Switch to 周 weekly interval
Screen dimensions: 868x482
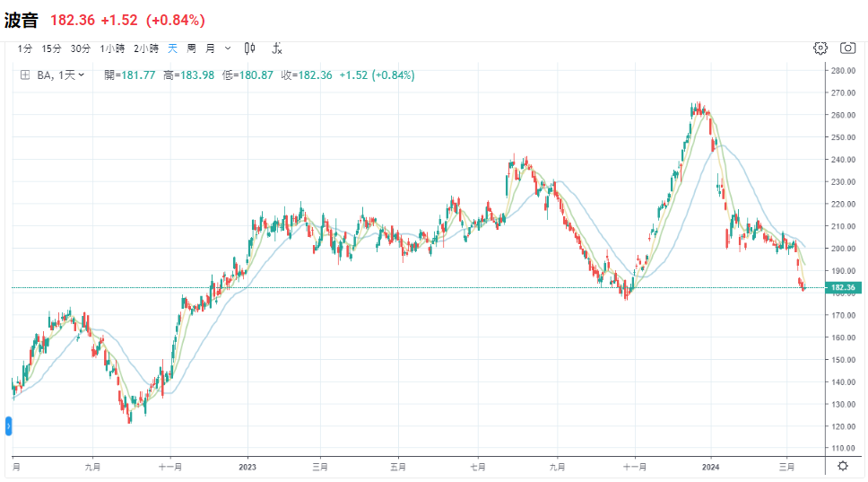192,48
